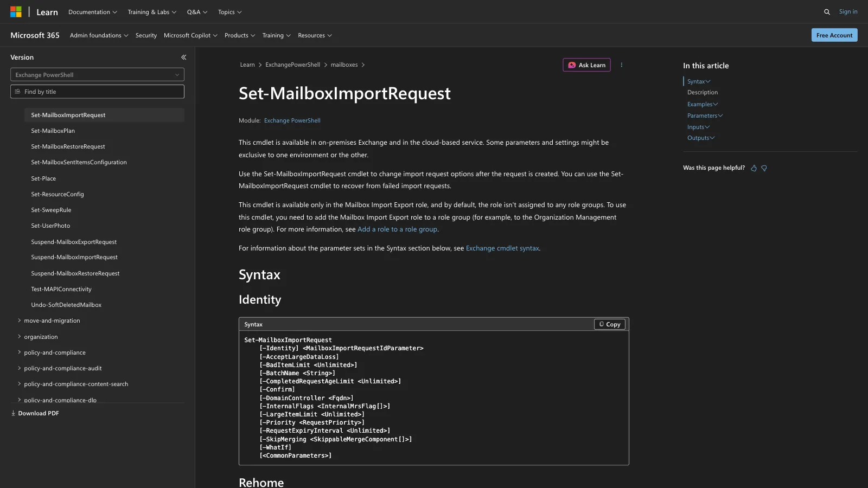Open the Documentation dropdown menu
This screenshot has height=488, width=868.
[x=93, y=12]
